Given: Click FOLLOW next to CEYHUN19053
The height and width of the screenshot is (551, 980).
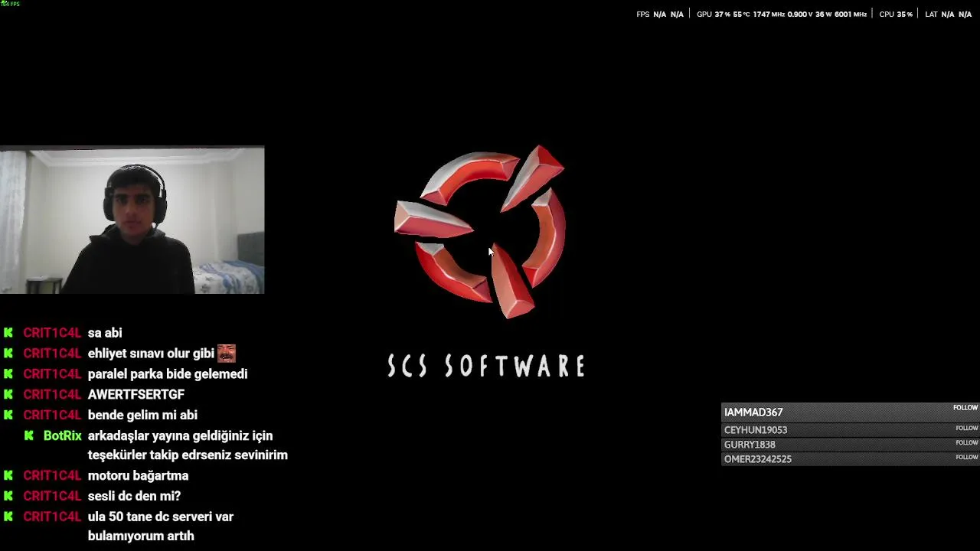Looking at the screenshot, I should tap(966, 429).
